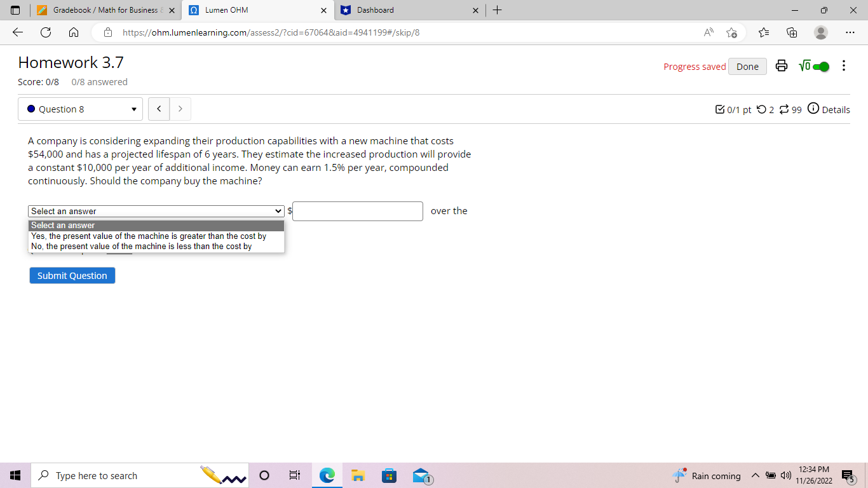View site information lock icon
The image size is (868, 488).
tap(108, 32)
